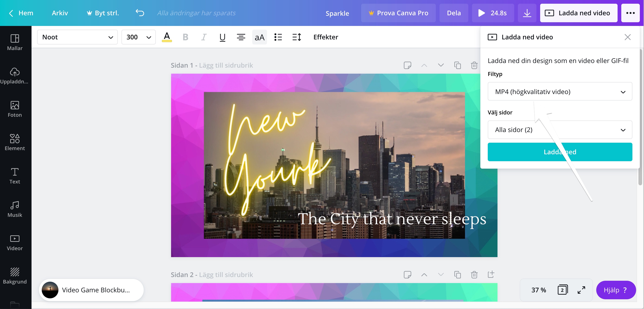Open the Musik sidebar panel

point(15,209)
